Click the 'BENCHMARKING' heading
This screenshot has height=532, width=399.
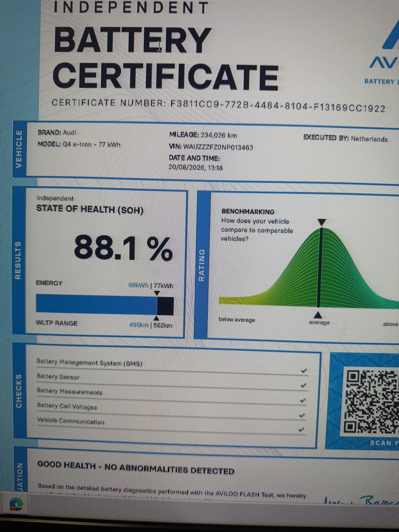(x=248, y=212)
